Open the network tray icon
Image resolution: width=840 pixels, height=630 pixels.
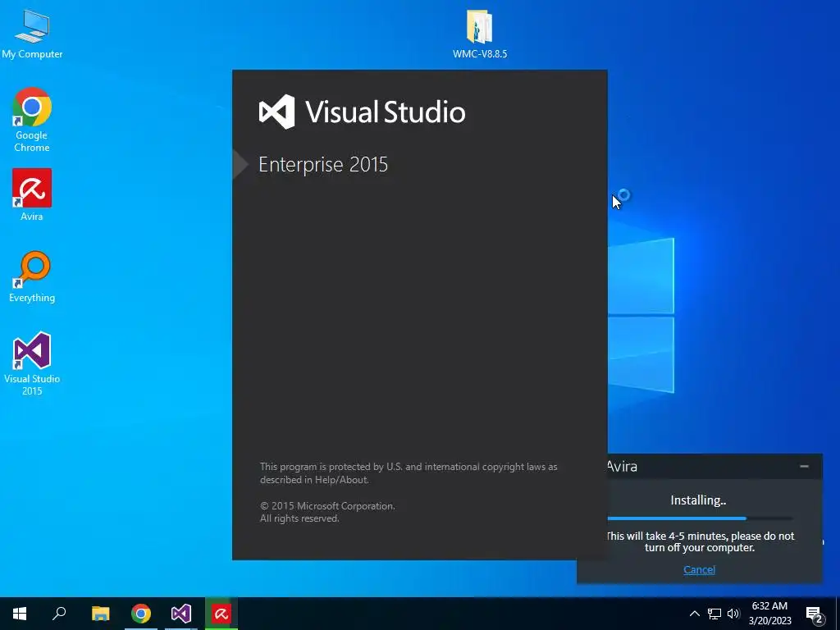coord(714,614)
